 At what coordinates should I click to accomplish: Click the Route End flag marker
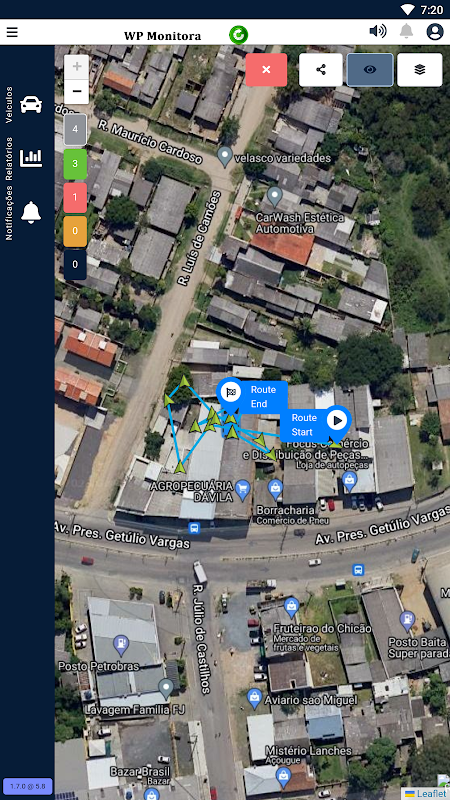[231, 393]
